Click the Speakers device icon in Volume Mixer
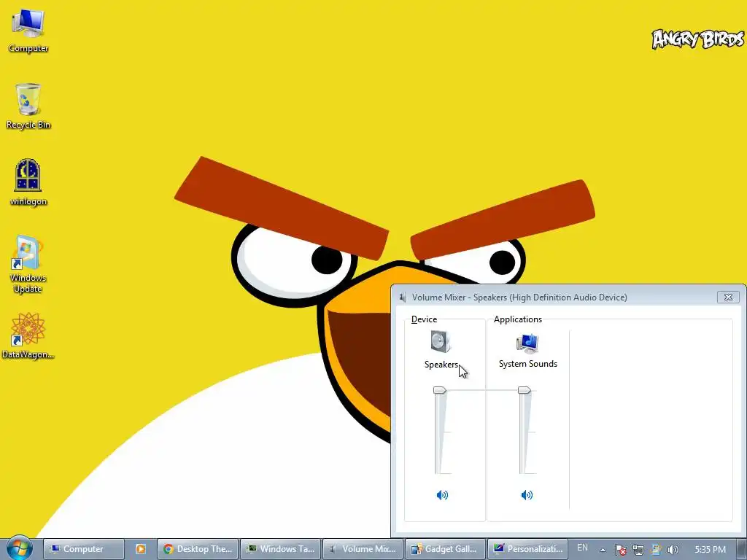This screenshot has width=747, height=560. 440,341
